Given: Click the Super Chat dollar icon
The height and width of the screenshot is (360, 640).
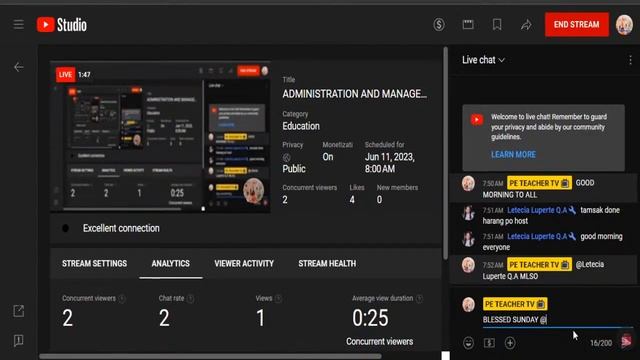Looking at the screenshot, I should (x=489, y=343).
